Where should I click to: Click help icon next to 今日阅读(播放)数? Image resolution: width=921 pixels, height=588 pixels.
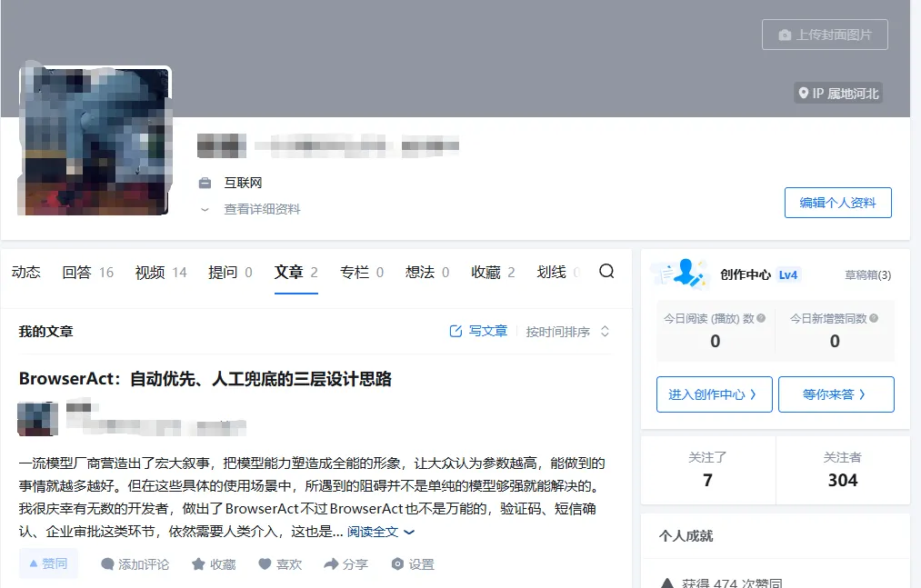(761, 318)
